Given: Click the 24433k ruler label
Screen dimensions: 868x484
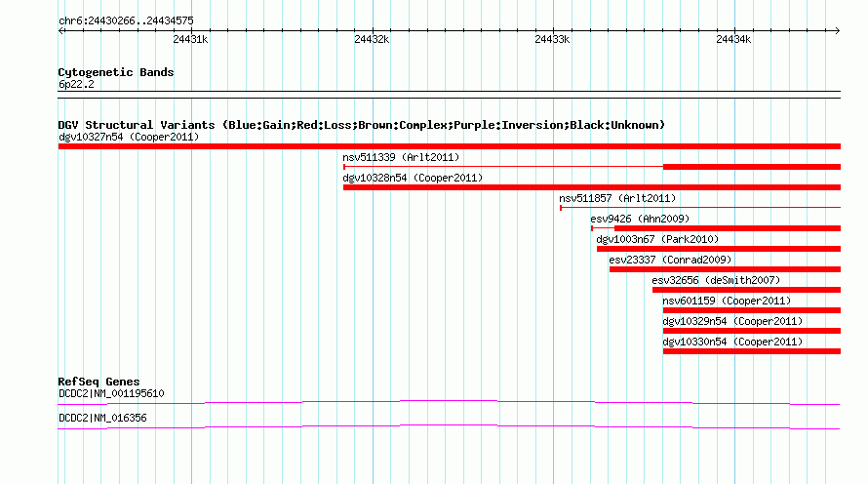Looking at the screenshot, I should 552,39.
